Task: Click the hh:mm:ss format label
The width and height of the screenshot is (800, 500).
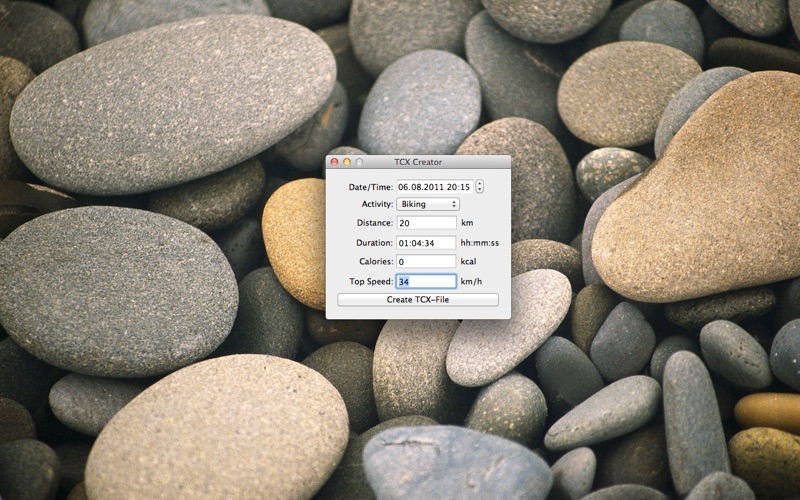Action: (x=480, y=243)
